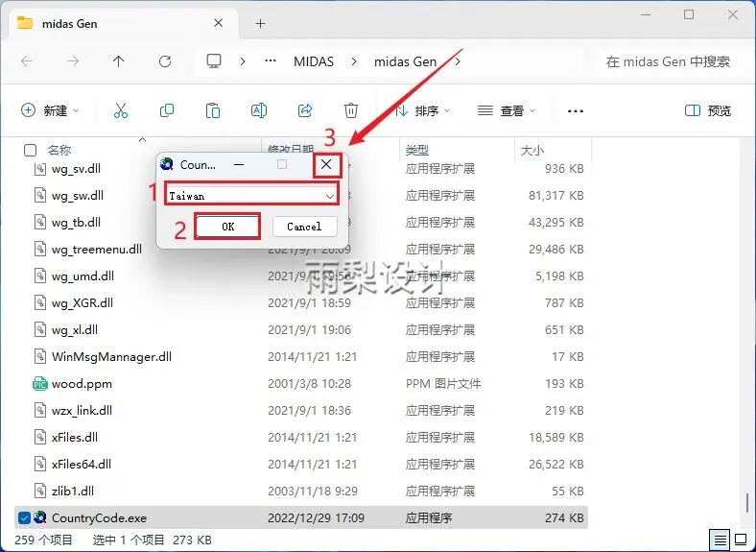
Task: Click the WinMsgMannager.dll file icon
Action: (40, 356)
